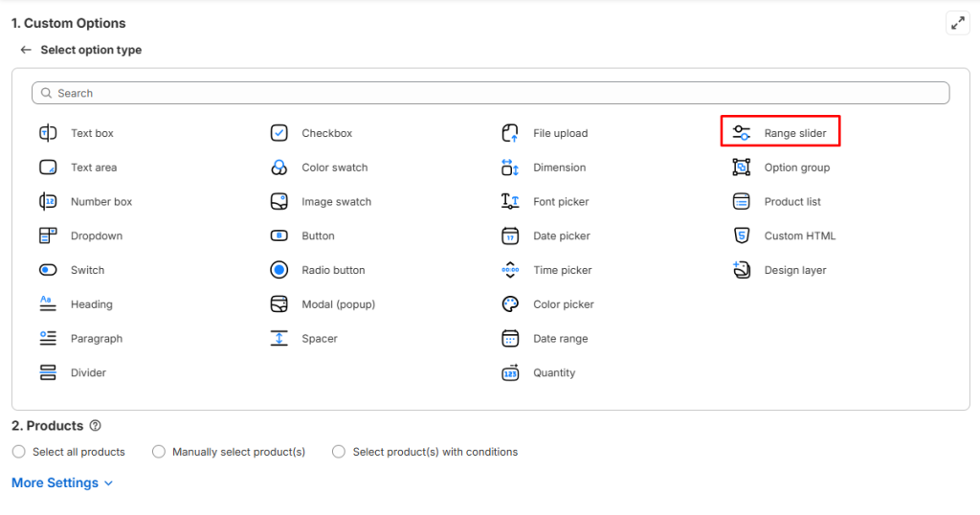Choose 'Manually select product(s)' radio button
The image size is (980, 515).
[159, 452]
